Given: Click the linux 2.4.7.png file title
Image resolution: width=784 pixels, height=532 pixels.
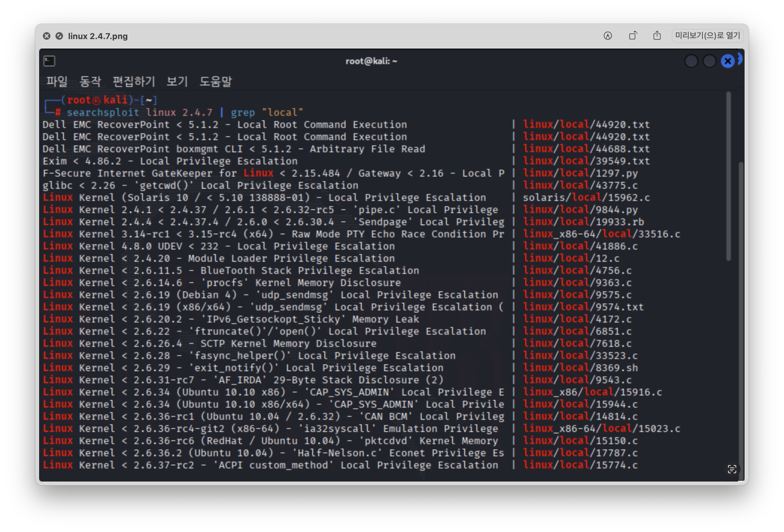Looking at the screenshot, I should pyautogui.click(x=98, y=36).
